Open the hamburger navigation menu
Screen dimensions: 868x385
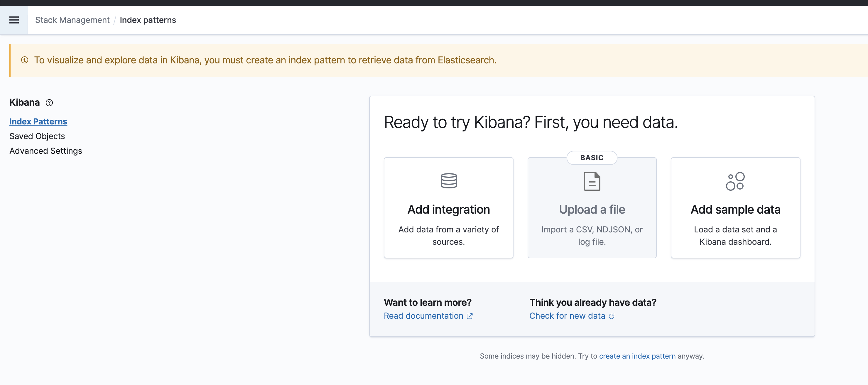14,20
